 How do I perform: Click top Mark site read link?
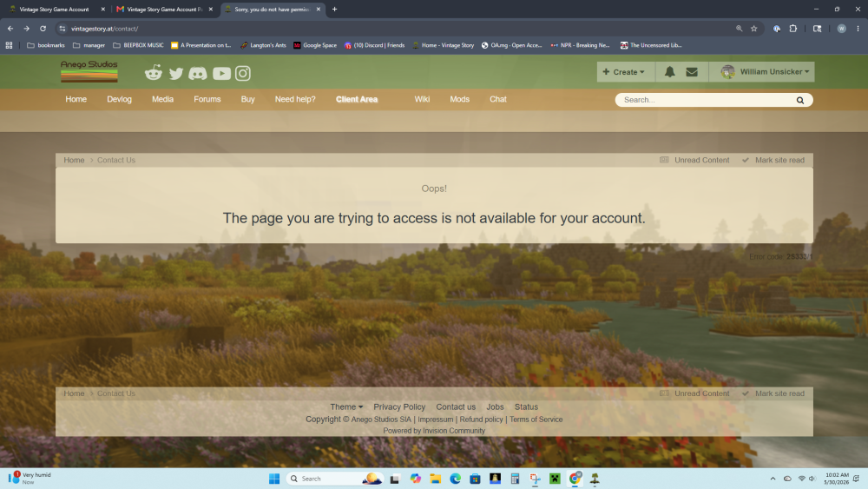(773, 160)
